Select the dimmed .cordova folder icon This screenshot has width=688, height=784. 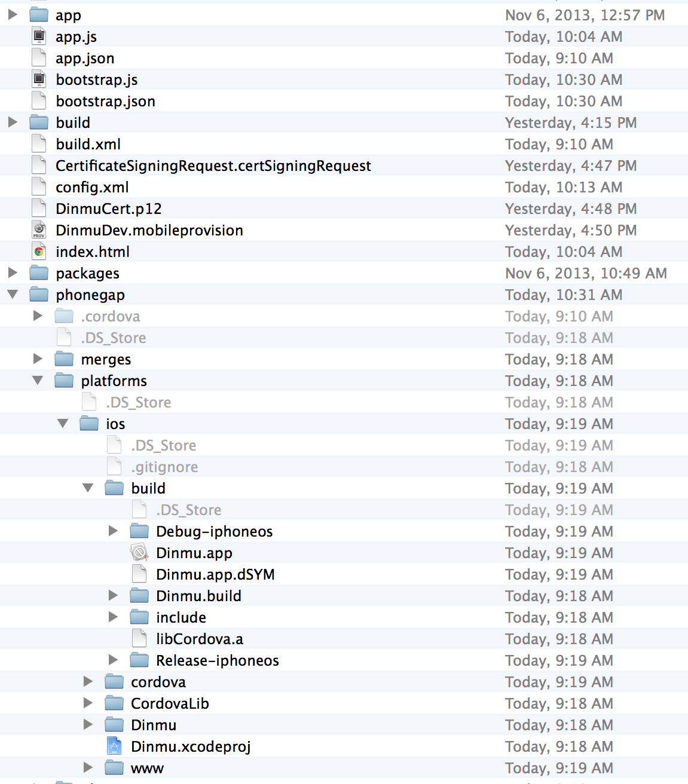[x=64, y=316]
